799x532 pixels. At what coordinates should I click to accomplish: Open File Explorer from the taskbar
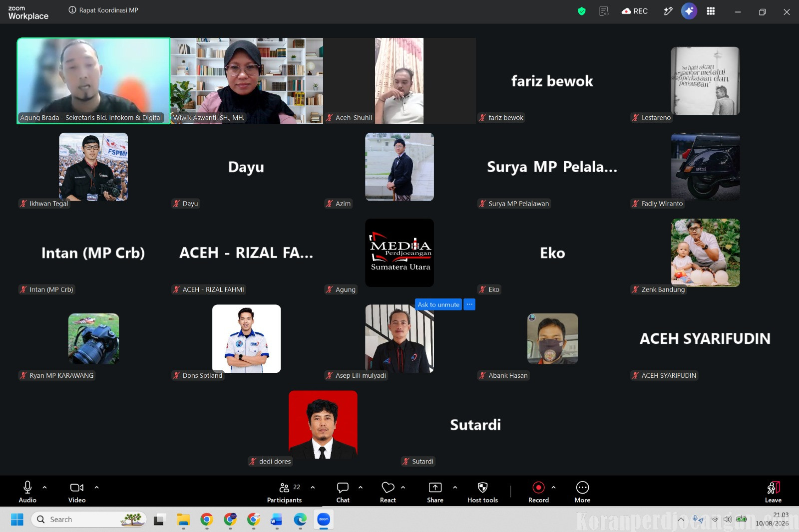tap(183, 520)
